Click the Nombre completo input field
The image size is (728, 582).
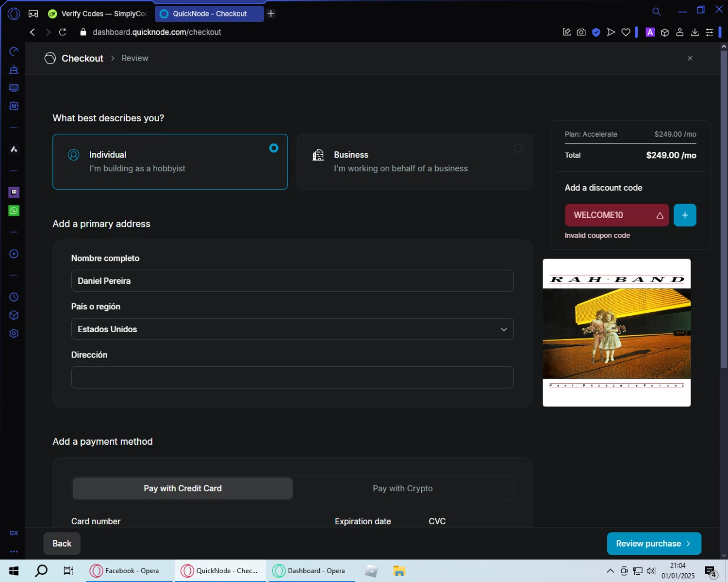pyautogui.click(x=292, y=281)
